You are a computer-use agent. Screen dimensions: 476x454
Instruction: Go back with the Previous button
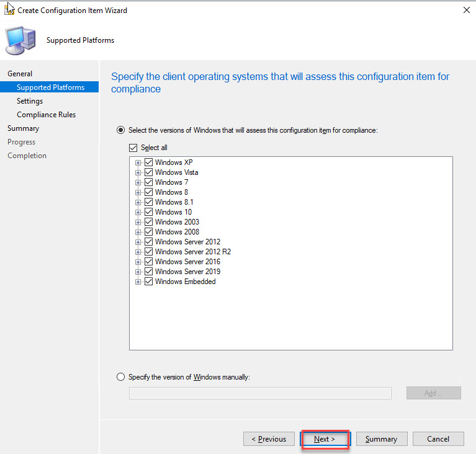click(x=269, y=439)
